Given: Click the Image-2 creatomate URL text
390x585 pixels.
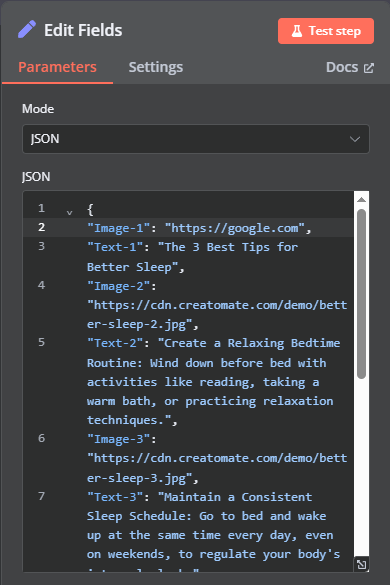Looking at the screenshot, I should [217, 315].
